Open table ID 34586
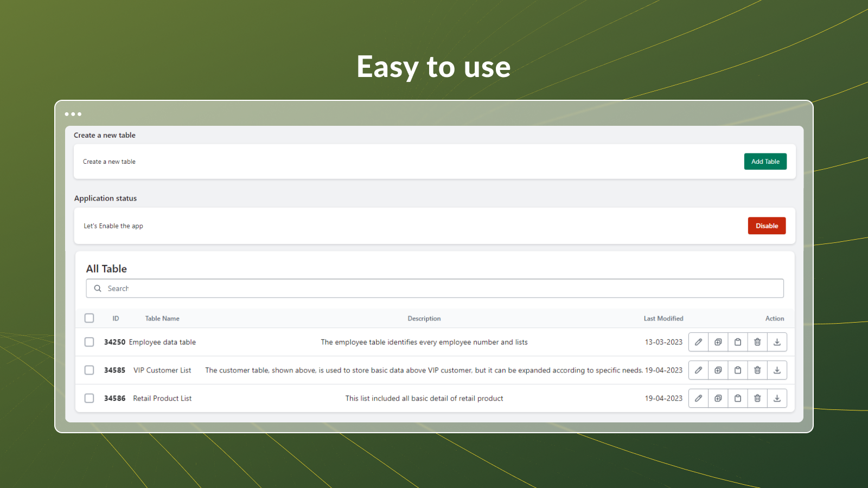 click(114, 399)
